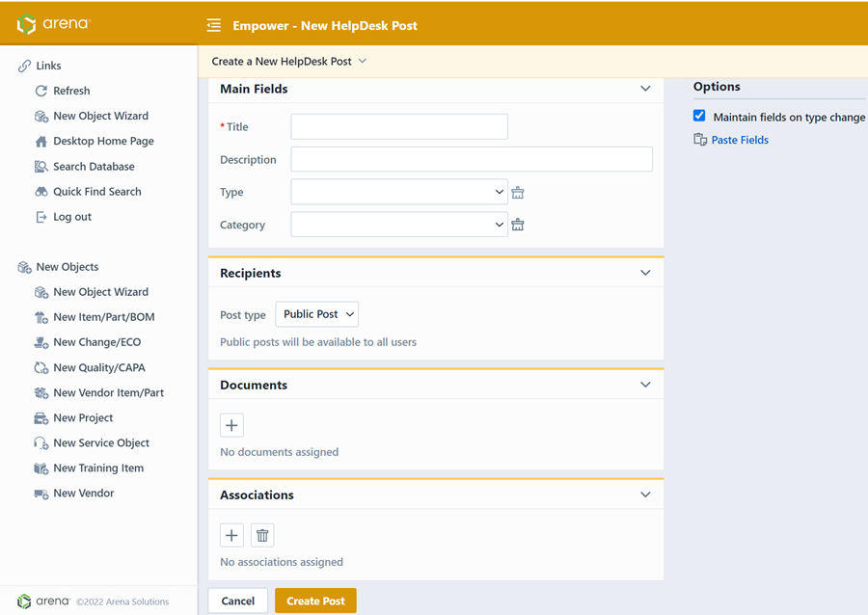
Task: Open New Object Wizard under Links
Action: pyautogui.click(x=100, y=116)
